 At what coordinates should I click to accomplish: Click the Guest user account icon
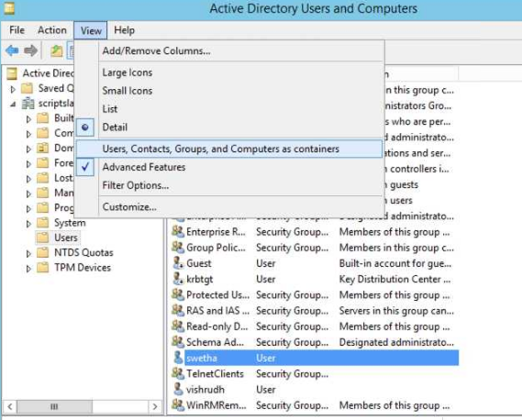pos(178,263)
